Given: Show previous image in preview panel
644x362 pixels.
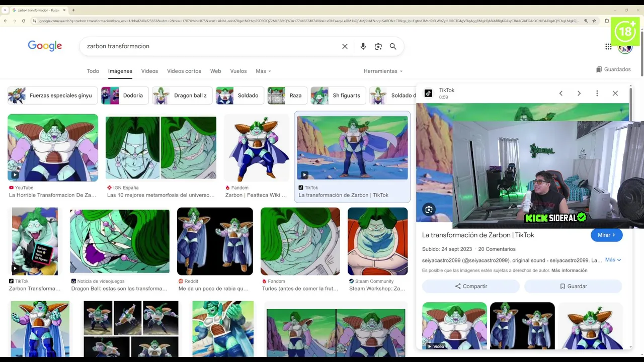Looking at the screenshot, I should pyautogui.click(x=561, y=94).
